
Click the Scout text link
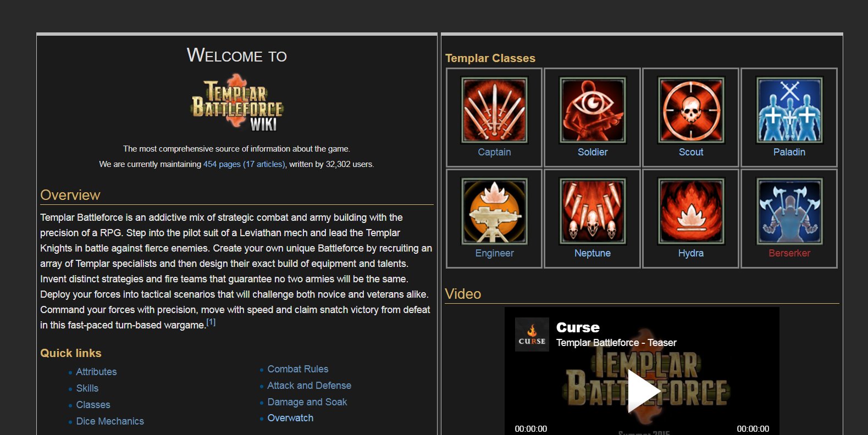tap(691, 152)
